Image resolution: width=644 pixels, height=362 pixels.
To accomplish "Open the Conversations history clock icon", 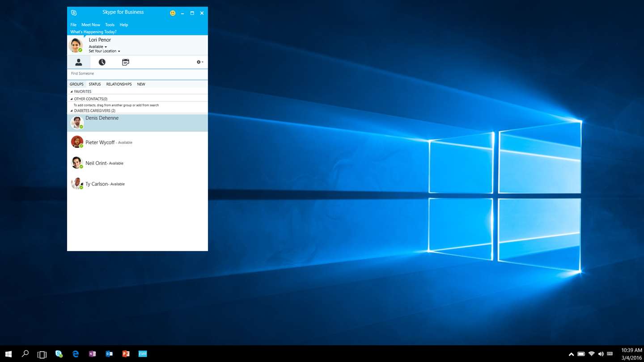I will click(x=102, y=62).
